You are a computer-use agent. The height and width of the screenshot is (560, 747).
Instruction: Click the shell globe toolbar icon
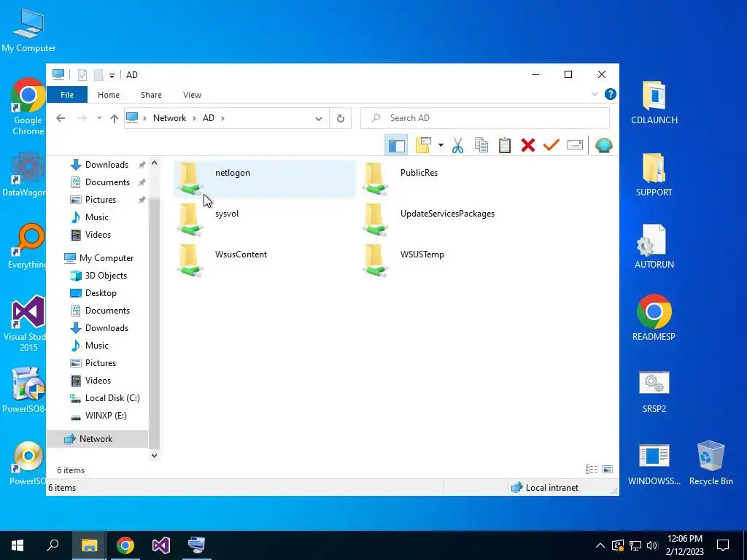pyautogui.click(x=603, y=145)
